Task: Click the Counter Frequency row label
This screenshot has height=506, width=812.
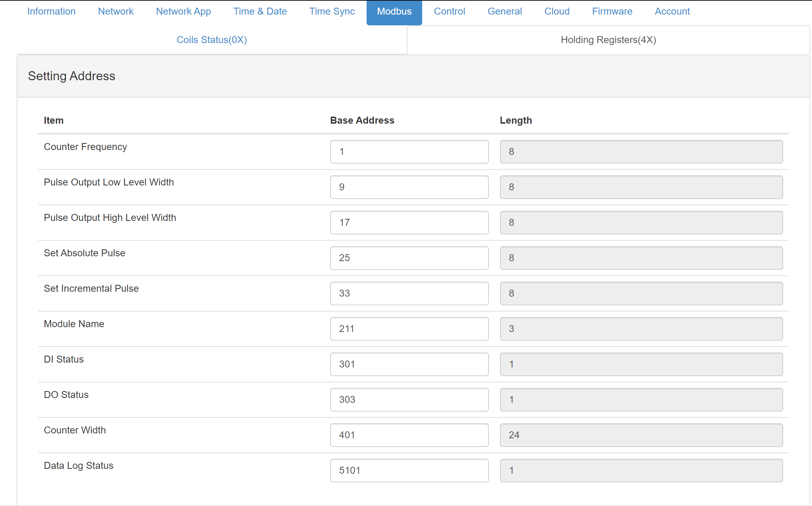Action: [85, 147]
